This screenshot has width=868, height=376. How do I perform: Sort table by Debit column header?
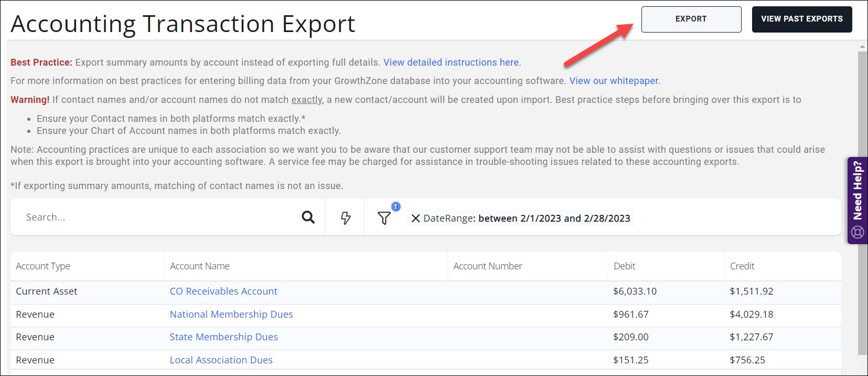624,266
